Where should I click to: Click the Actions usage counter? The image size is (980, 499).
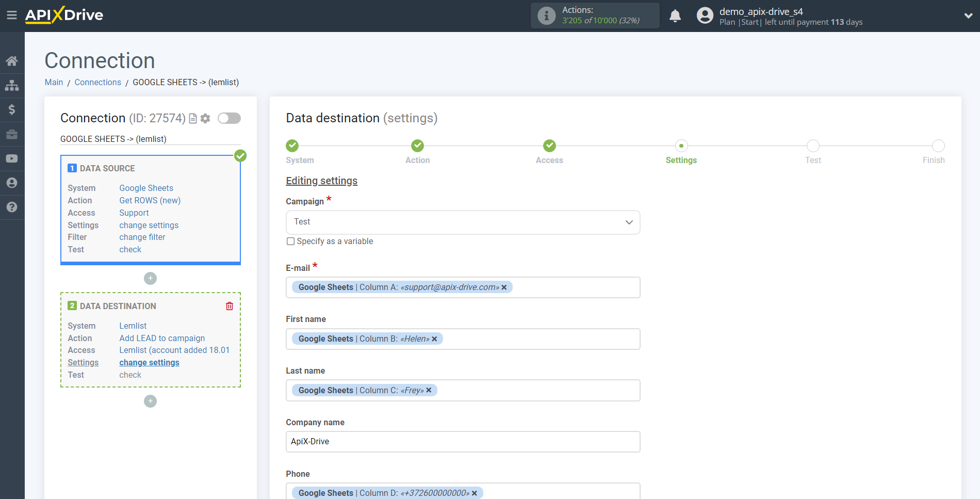pos(595,15)
